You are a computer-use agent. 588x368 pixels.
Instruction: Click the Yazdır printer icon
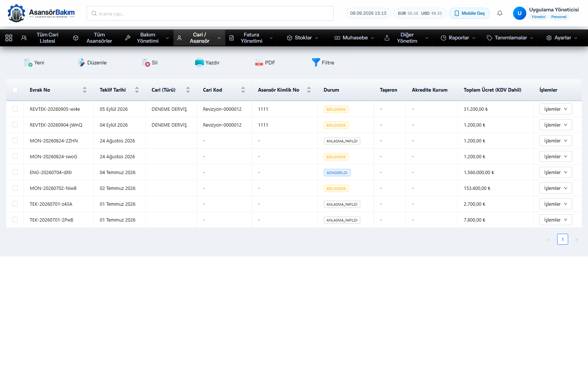(199, 63)
